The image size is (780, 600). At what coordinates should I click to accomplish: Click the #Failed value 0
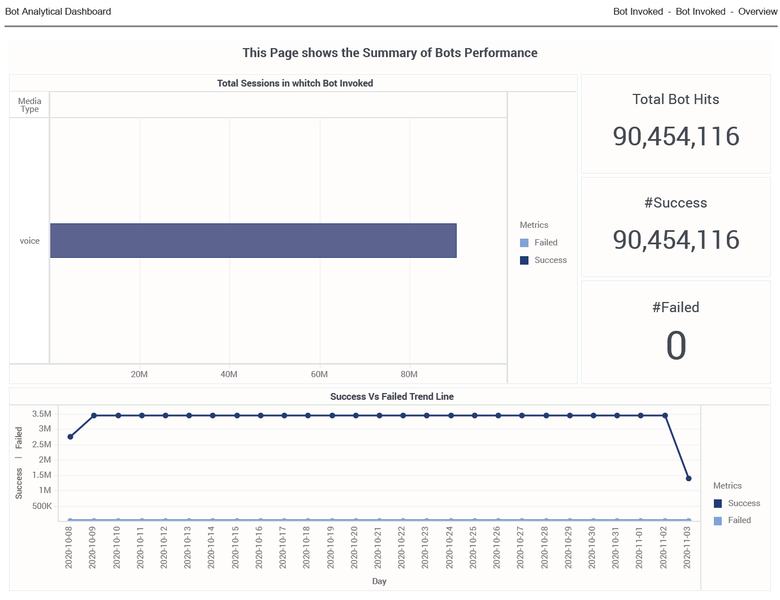676,345
